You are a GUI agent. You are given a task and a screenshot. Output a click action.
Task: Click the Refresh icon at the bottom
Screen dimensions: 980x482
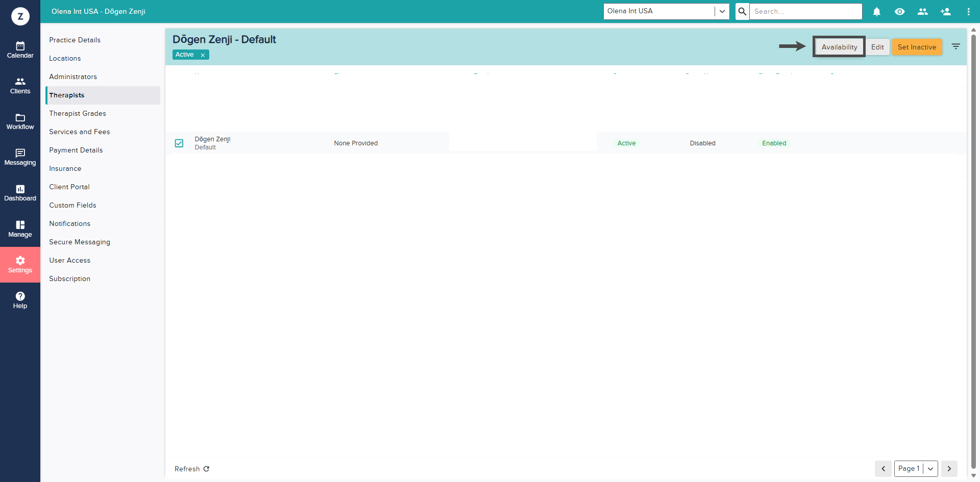coord(206,469)
